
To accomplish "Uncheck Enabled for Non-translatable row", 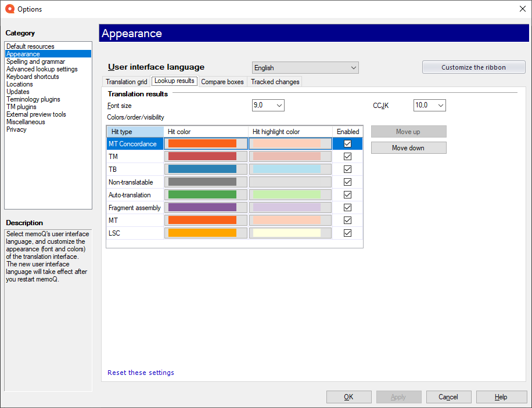I will pos(347,182).
